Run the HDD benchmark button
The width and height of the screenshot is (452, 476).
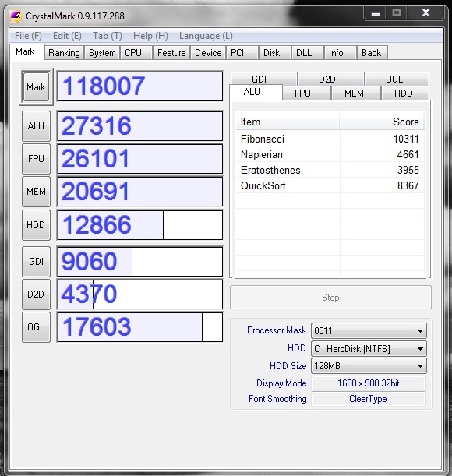coord(36,225)
